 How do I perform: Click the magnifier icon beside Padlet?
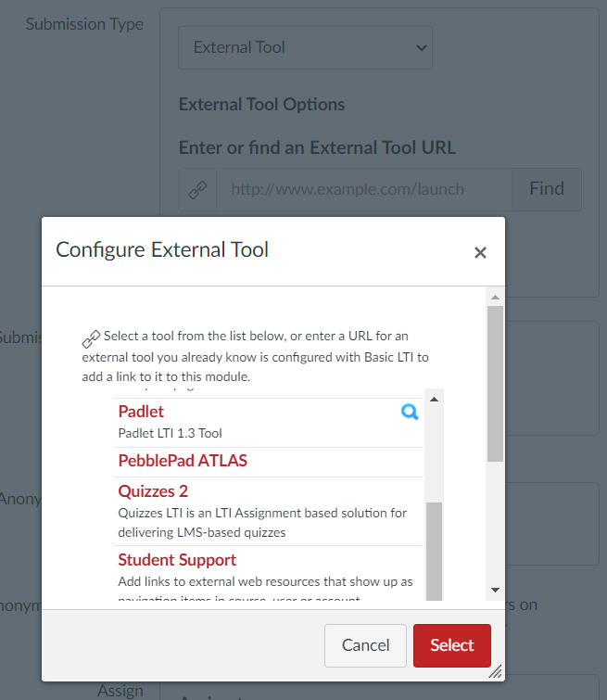pyautogui.click(x=410, y=413)
